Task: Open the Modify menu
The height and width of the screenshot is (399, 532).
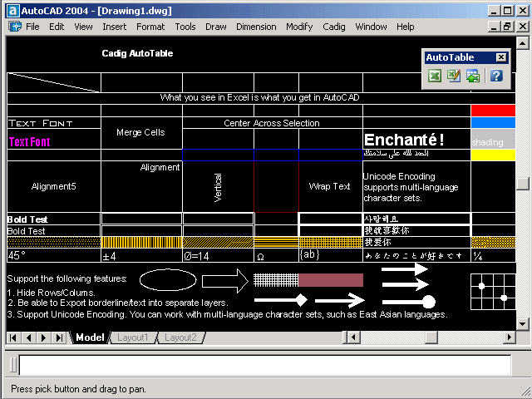Action: 299,27
